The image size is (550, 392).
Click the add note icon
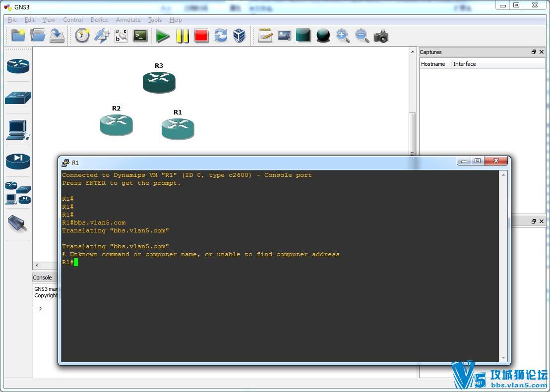[265, 35]
